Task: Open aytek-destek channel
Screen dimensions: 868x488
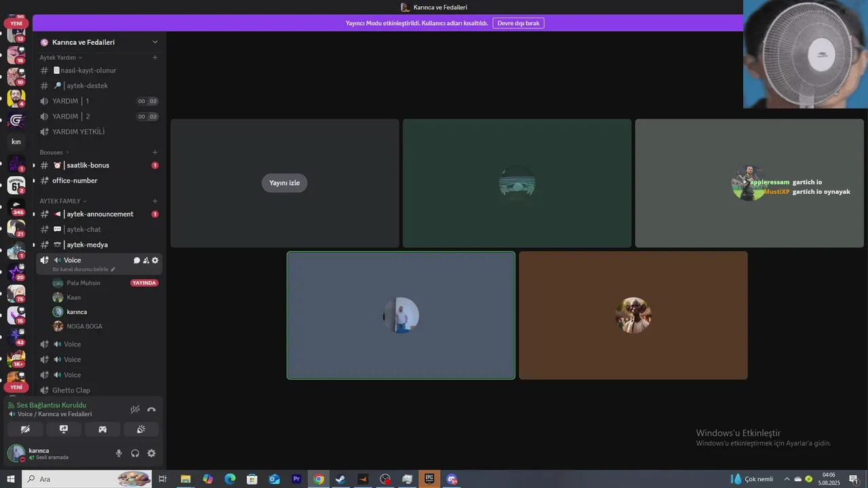Action: click(x=99, y=86)
